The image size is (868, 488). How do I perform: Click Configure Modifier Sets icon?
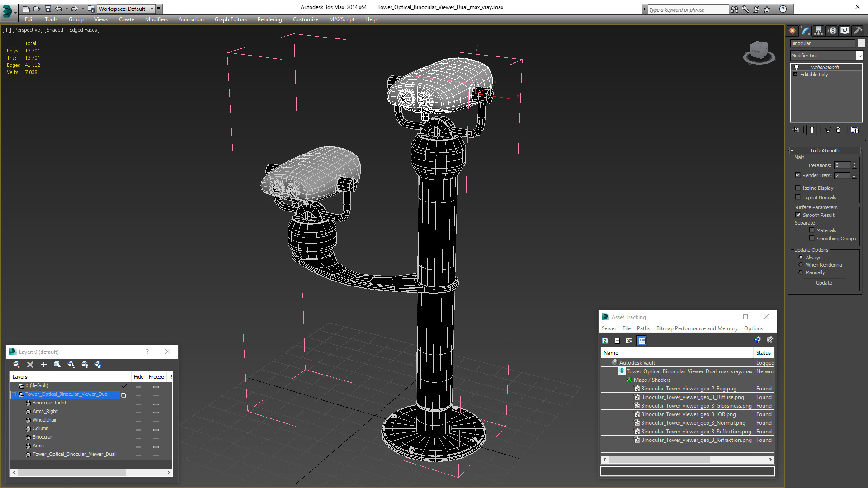pos(854,130)
